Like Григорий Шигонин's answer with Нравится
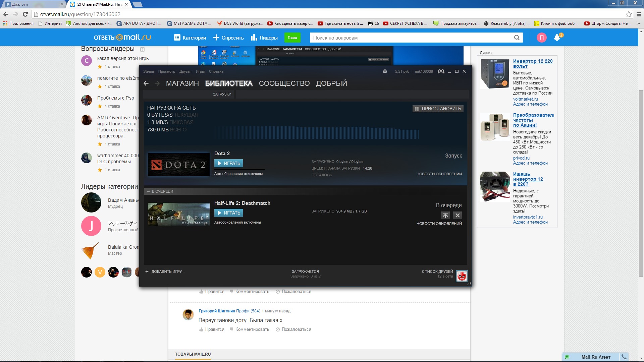 coord(212,329)
